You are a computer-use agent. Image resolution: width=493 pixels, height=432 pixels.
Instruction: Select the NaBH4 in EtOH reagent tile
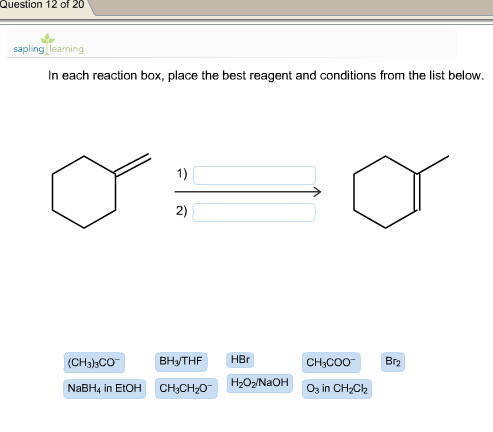[104, 388]
